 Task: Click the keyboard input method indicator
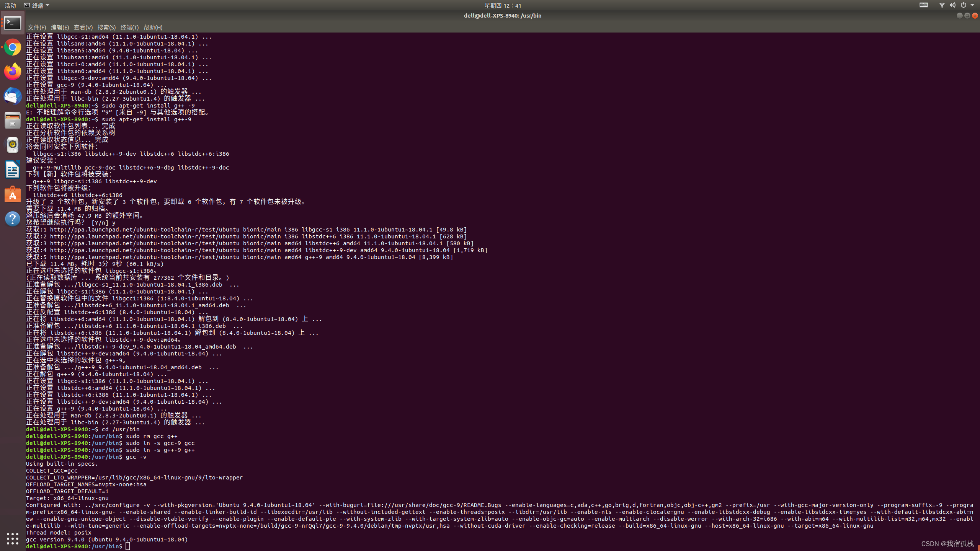[923, 5]
